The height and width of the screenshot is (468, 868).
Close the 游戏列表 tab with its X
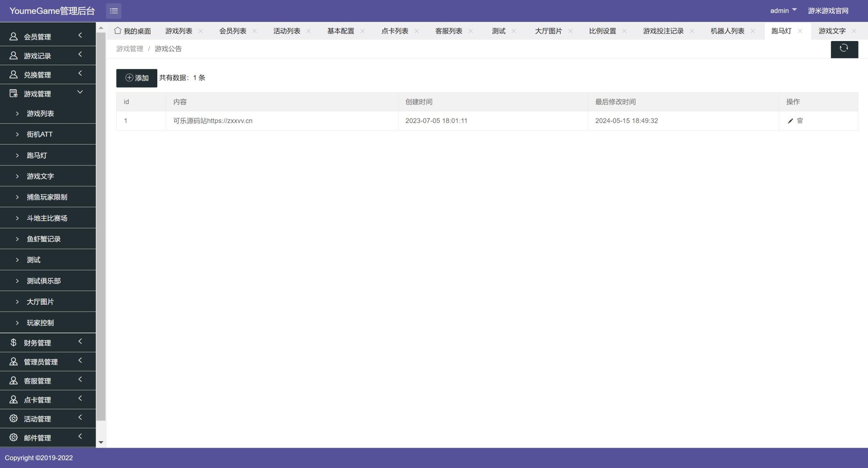pyautogui.click(x=200, y=31)
